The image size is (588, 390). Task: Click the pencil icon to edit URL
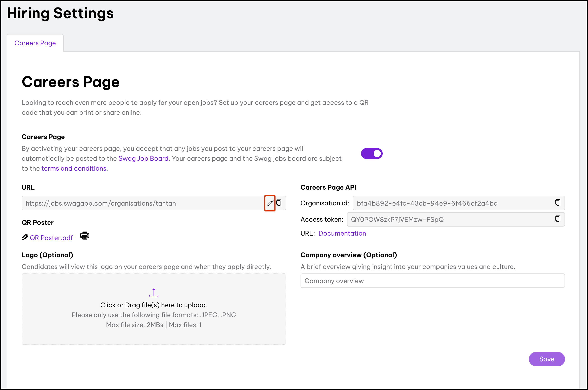tap(270, 203)
